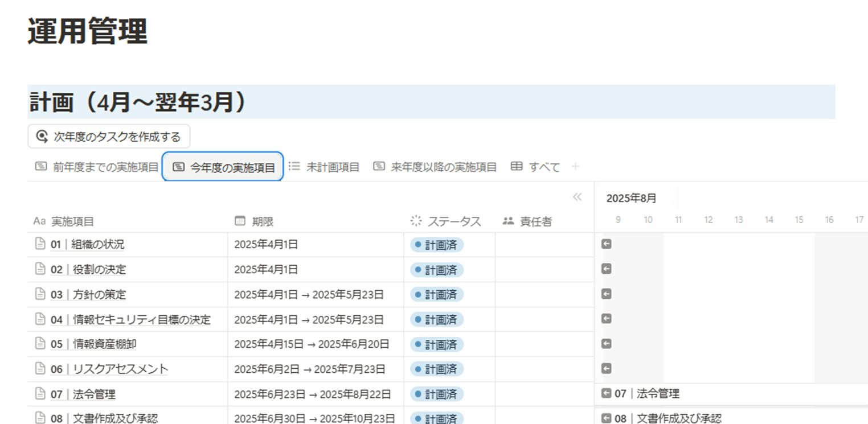Click the back-arrow icon in the 02｜役割の決定 timeline row

click(607, 269)
